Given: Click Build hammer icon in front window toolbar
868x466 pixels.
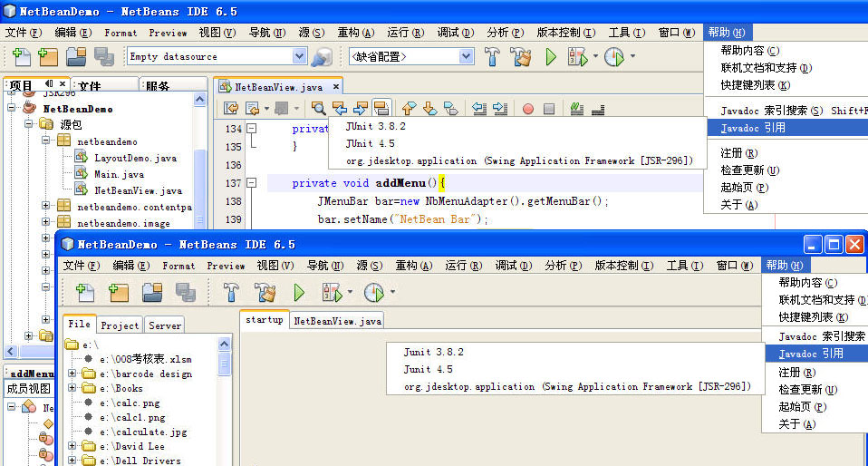Looking at the screenshot, I should (231, 292).
